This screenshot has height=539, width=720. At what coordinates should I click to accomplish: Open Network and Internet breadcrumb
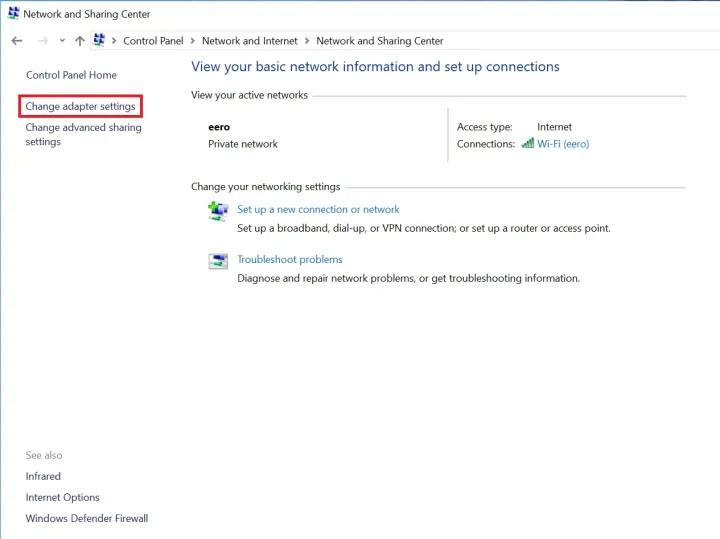[250, 41]
